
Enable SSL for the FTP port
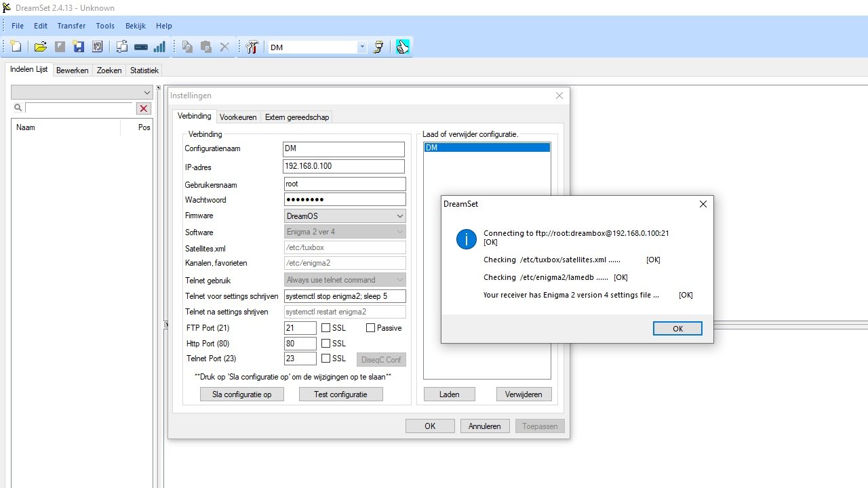(325, 327)
